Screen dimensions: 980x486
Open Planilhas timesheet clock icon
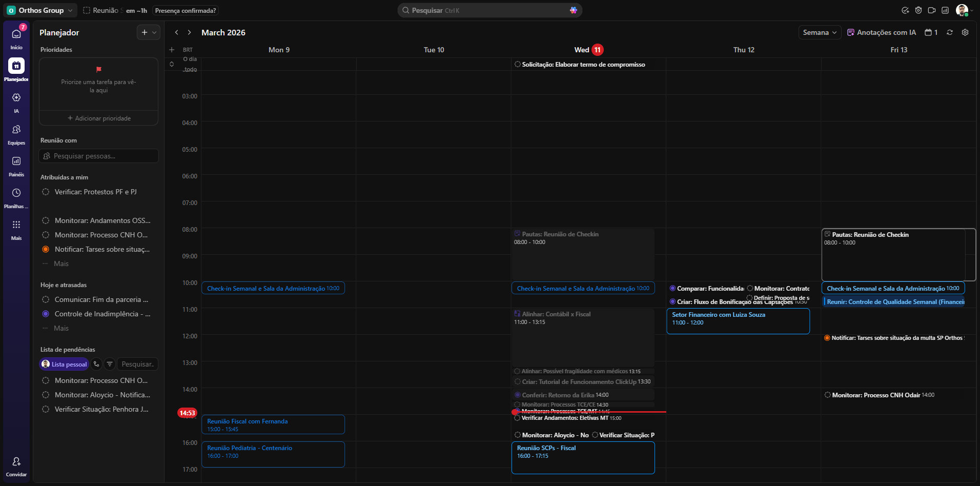16,193
